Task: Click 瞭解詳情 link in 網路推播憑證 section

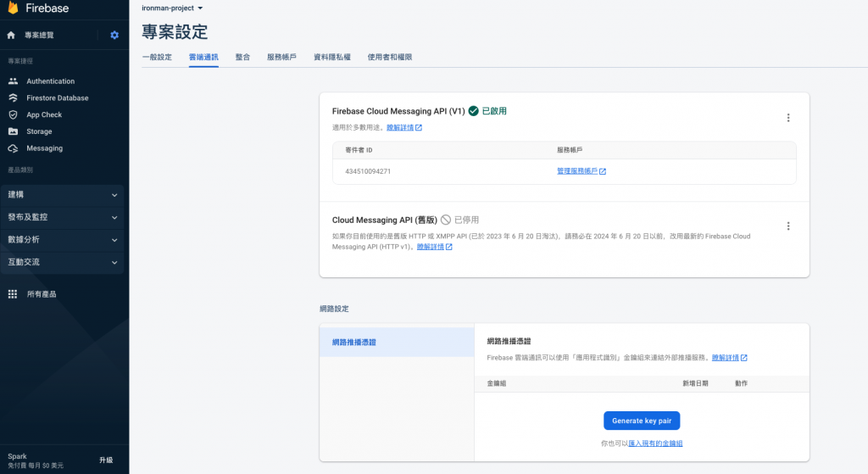Action: tap(726, 358)
